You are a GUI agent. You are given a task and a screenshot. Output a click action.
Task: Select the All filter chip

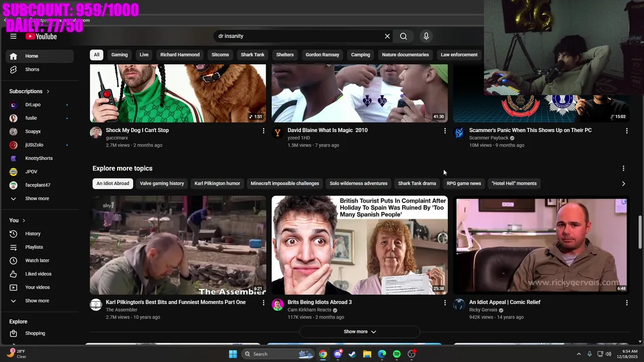click(x=97, y=55)
